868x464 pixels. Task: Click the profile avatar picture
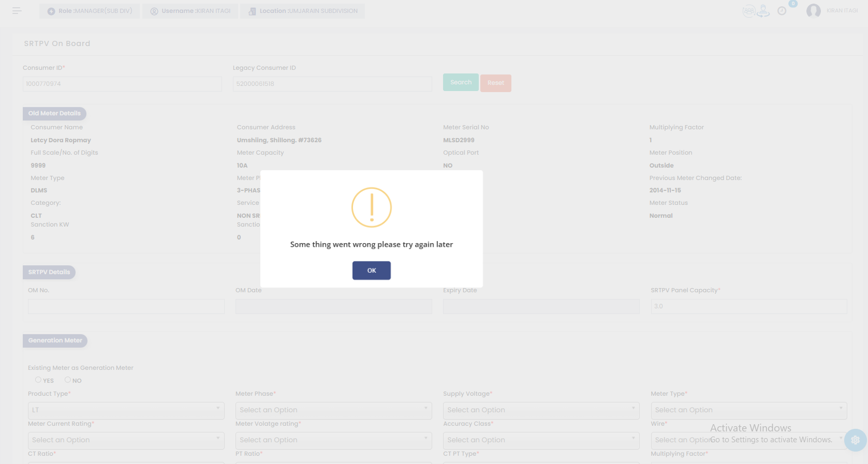[x=813, y=11]
